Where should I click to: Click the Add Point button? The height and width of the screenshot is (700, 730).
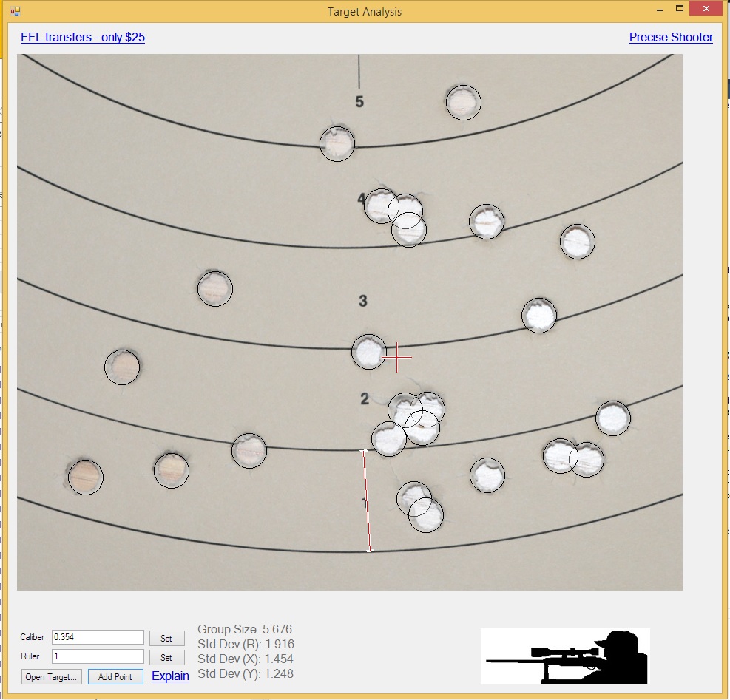coord(115,677)
